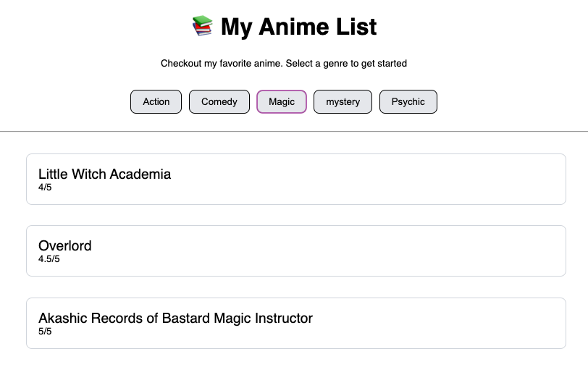Image resolution: width=588 pixels, height=375 pixels.
Task: Select the highlighted Magic genre button
Action: pyautogui.click(x=282, y=101)
